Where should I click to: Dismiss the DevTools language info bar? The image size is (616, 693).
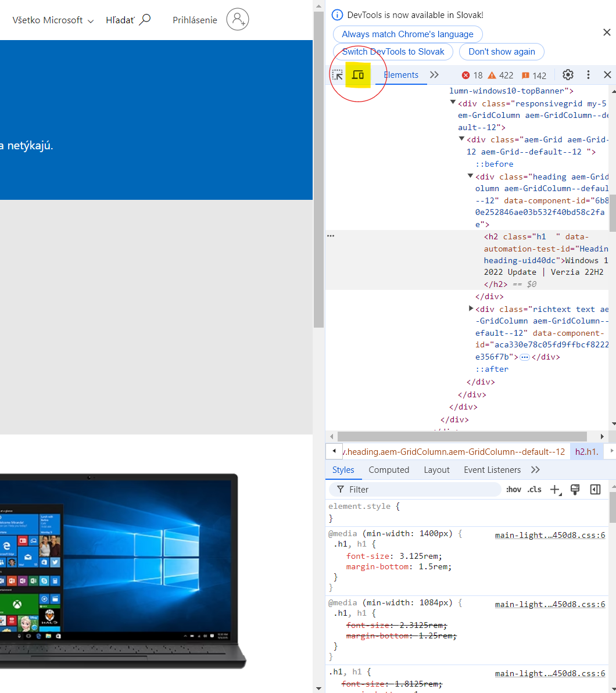[x=607, y=33]
